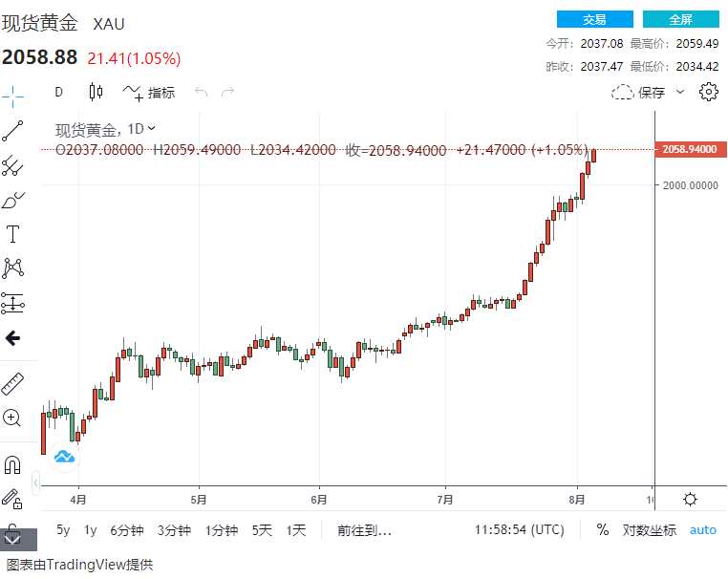Screen dimensions: 728x579
Task: Select the 5y time range
Action: pos(63,529)
